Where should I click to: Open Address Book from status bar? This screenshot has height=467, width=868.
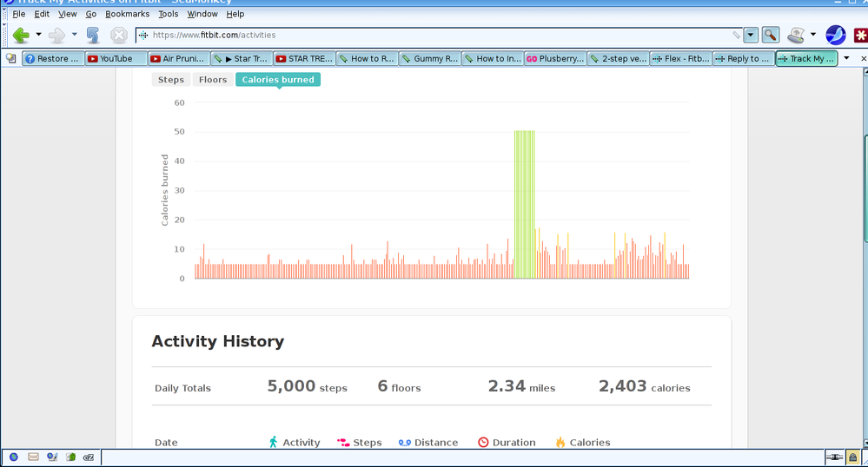[71, 457]
